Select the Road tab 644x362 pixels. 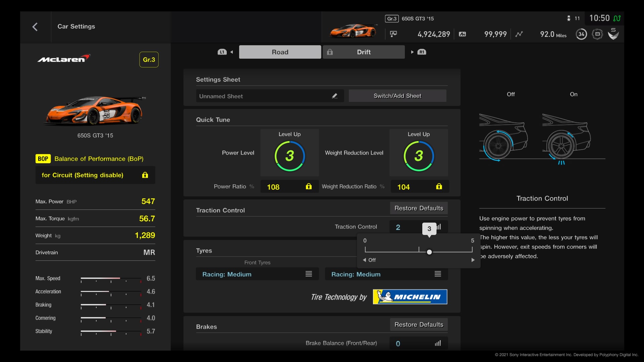point(279,52)
